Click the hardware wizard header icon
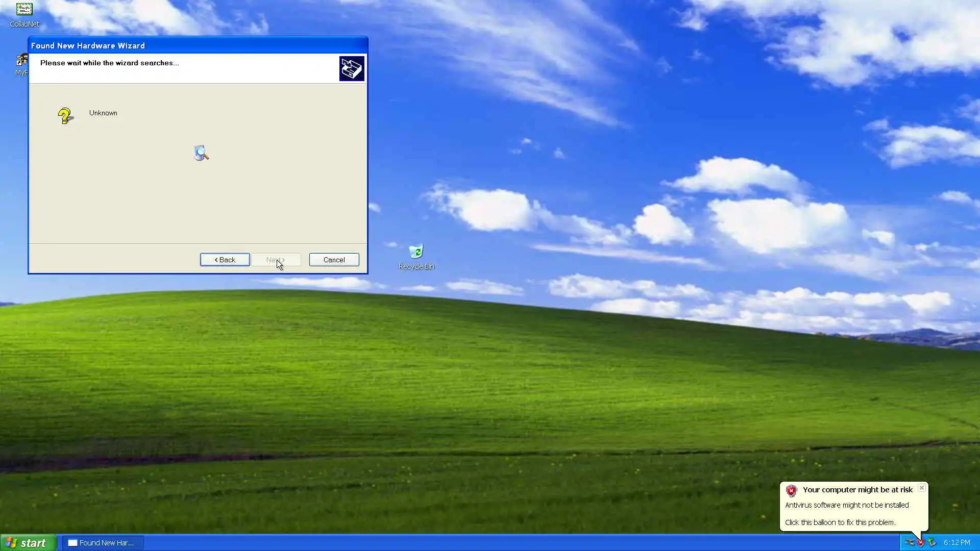The width and height of the screenshot is (980, 551). coord(352,68)
